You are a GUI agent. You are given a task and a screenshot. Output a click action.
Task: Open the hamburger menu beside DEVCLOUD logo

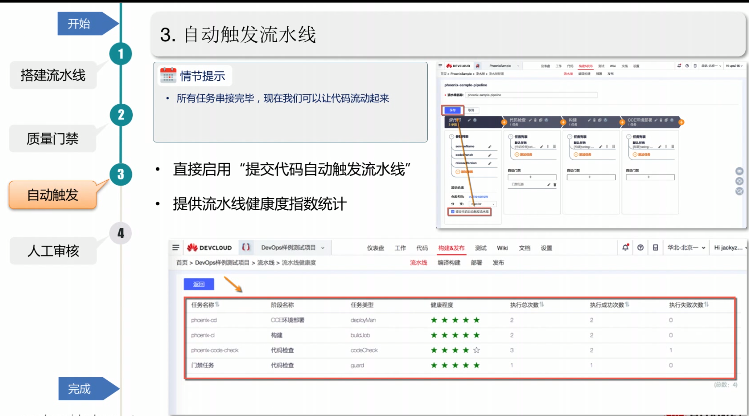pos(176,247)
